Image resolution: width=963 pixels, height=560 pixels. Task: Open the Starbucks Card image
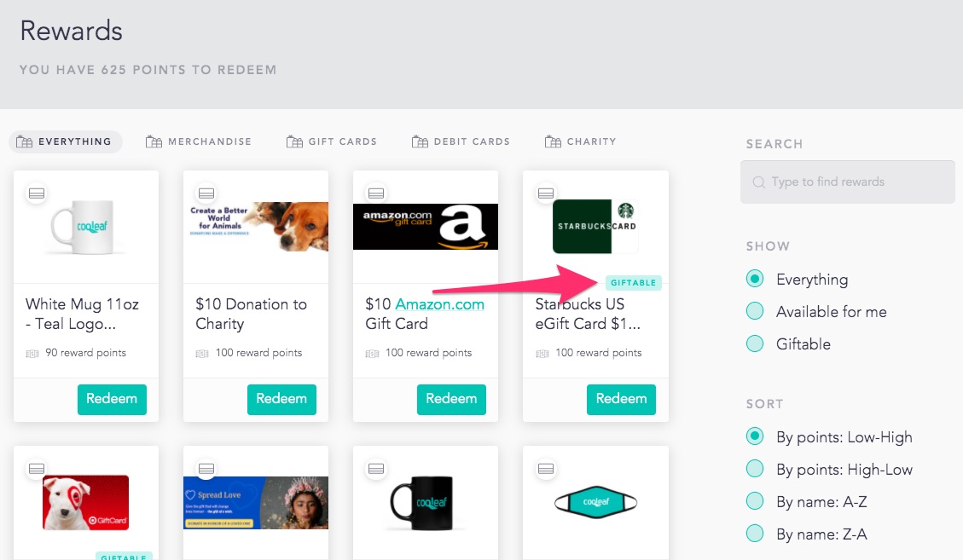click(595, 227)
